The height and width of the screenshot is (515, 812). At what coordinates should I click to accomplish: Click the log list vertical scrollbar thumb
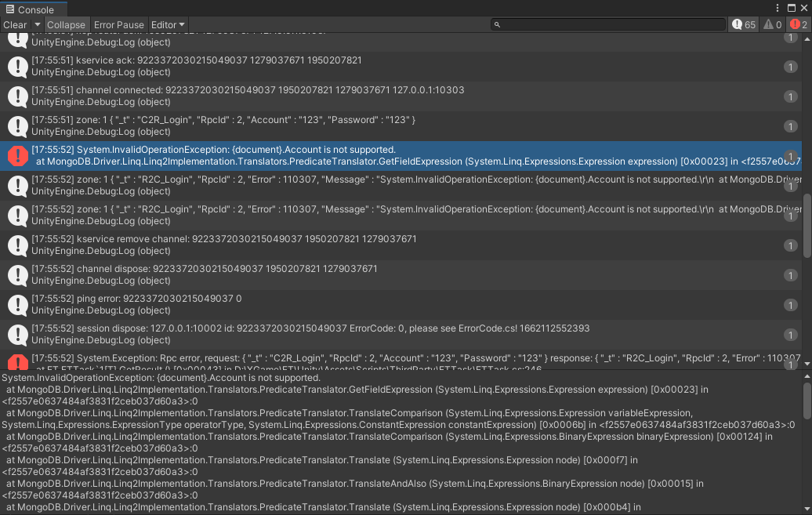pos(807,226)
